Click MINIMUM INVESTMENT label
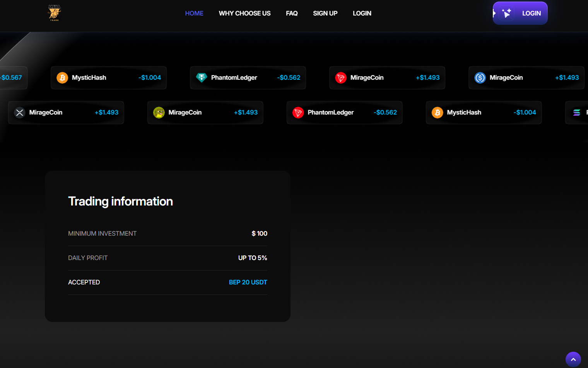Image resolution: width=588 pixels, height=368 pixels. [102, 233]
